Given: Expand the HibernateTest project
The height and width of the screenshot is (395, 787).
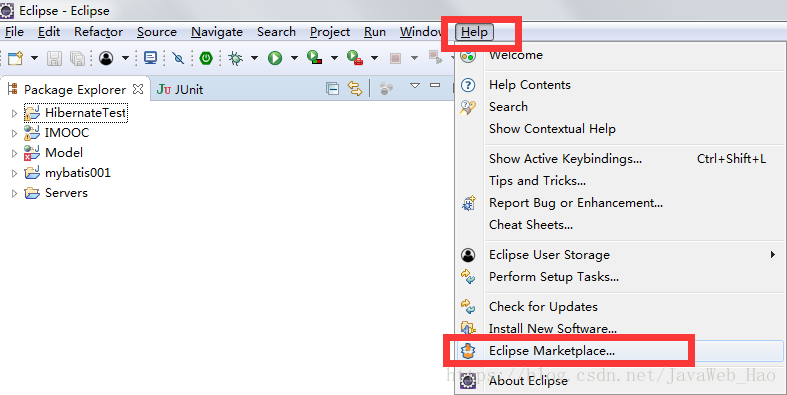Looking at the screenshot, I should (15, 113).
